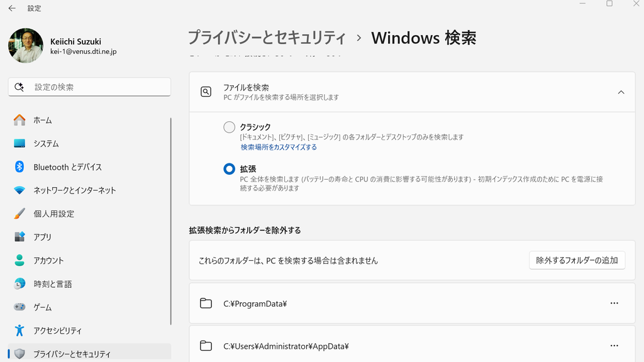Open 時刻と言語 settings

[89, 284]
